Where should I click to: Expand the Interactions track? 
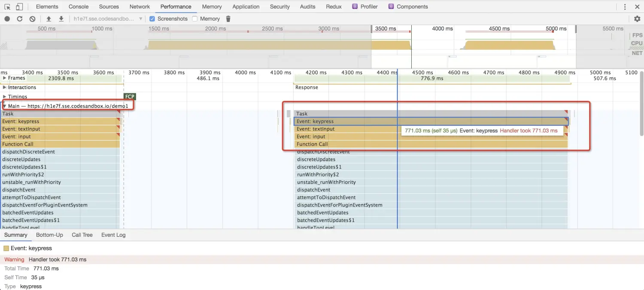[4, 87]
